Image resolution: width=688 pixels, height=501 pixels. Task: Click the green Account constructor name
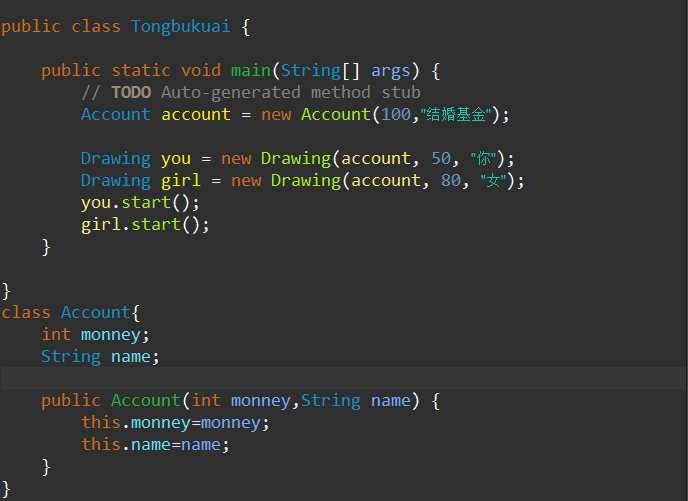[x=146, y=401]
